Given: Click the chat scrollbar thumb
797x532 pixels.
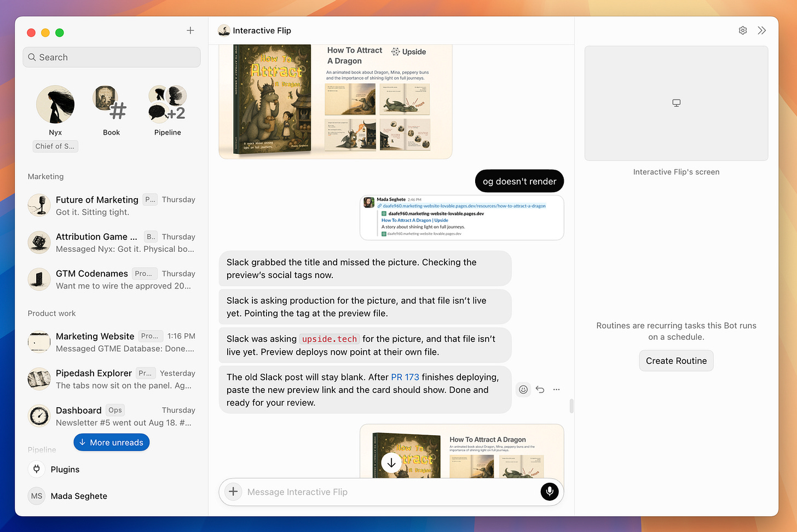Looking at the screenshot, I should [x=571, y=406].
